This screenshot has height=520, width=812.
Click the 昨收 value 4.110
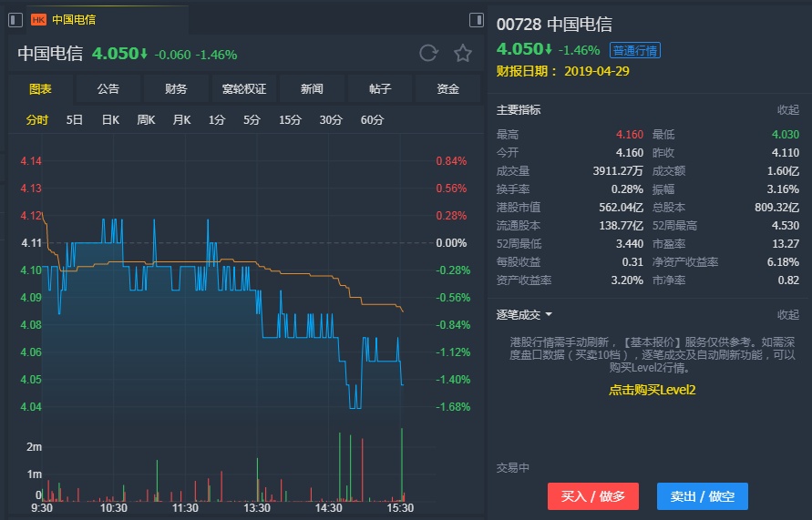(785, 153)
